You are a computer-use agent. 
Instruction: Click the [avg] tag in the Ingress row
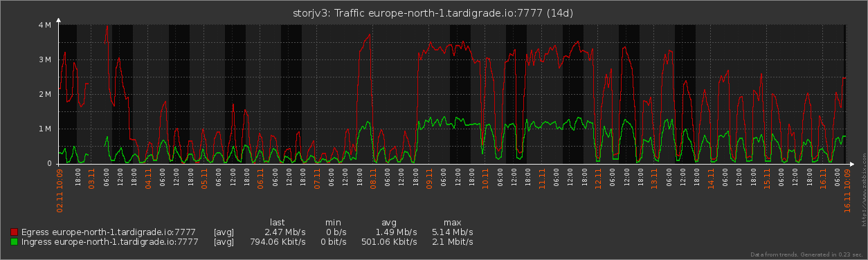tap(224, 242)
